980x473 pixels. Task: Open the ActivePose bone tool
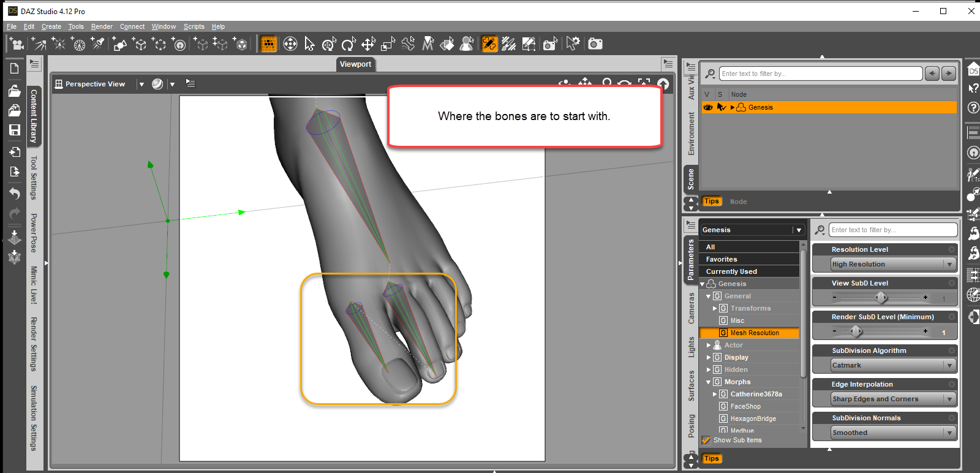point(408,44)
